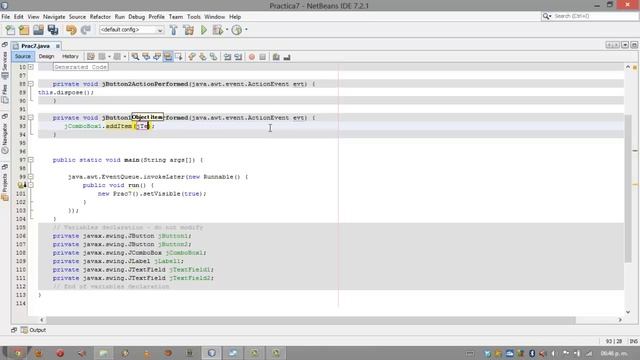
Task: Click the editor vertical scrollbar thumb
Action: [628, 188]
